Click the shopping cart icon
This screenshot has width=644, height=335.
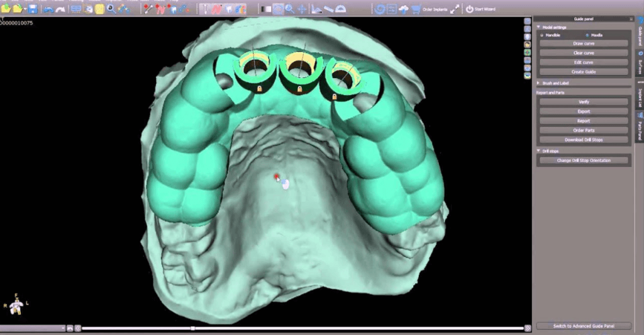coord(416,9)
